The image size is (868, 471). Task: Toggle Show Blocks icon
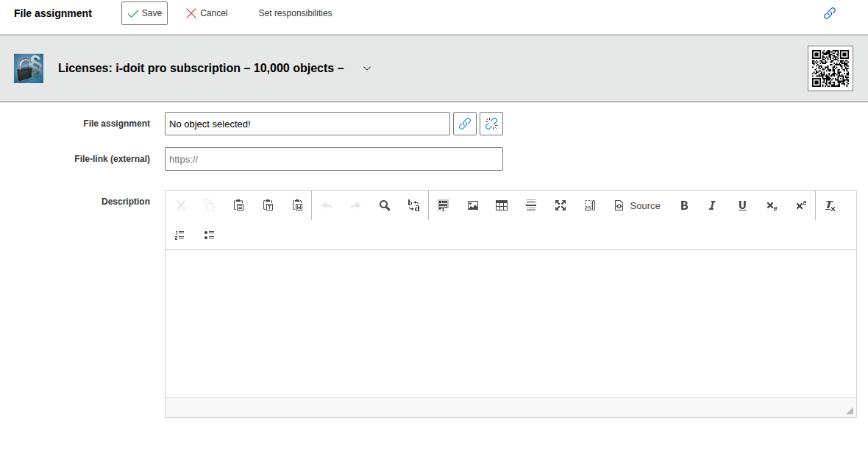[x=589, y=205]
